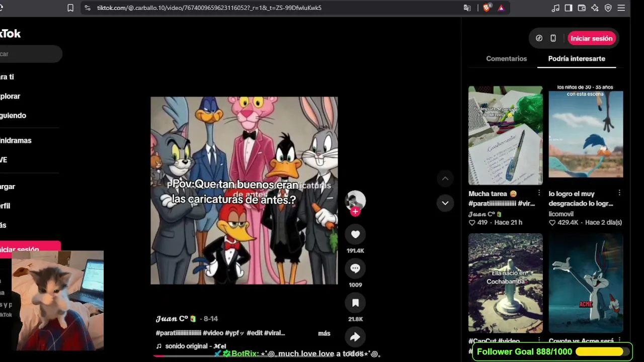The height and width of the screenshot is (362, 644).
Task: Open comments via the speech bubble icon
Action: [355, 268]
